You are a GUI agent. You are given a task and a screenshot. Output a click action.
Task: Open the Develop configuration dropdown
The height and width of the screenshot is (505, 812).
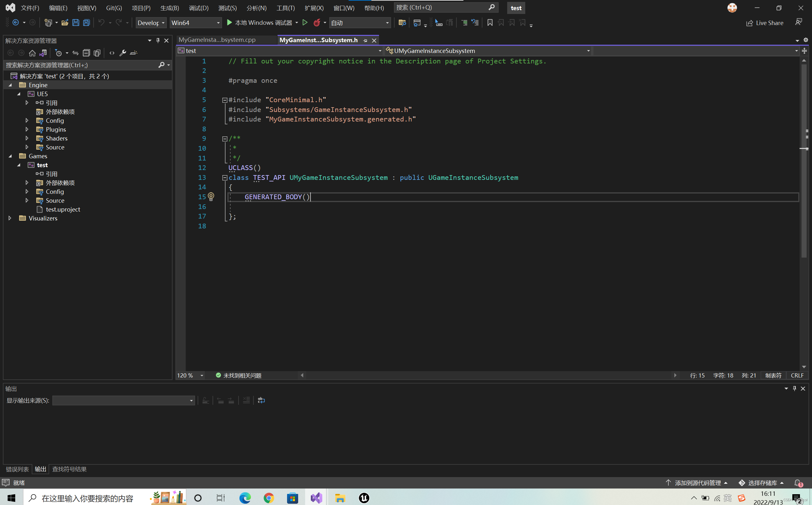151,23
